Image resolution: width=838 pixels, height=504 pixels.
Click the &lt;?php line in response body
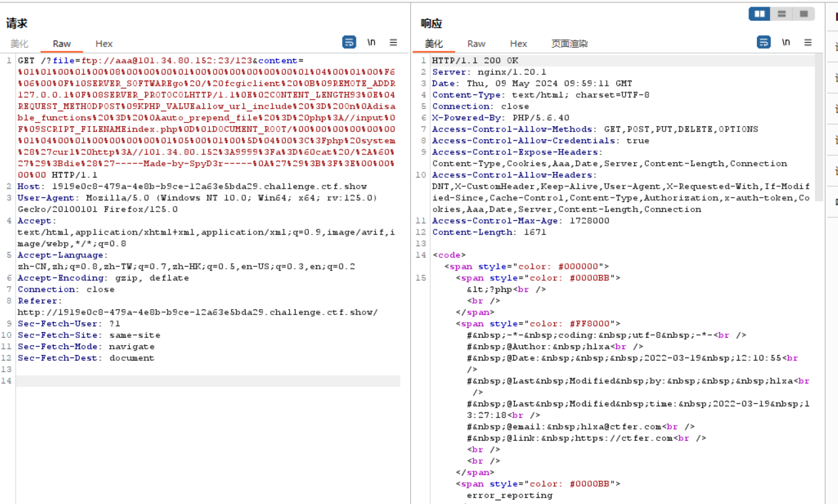[x=506, y=289]
